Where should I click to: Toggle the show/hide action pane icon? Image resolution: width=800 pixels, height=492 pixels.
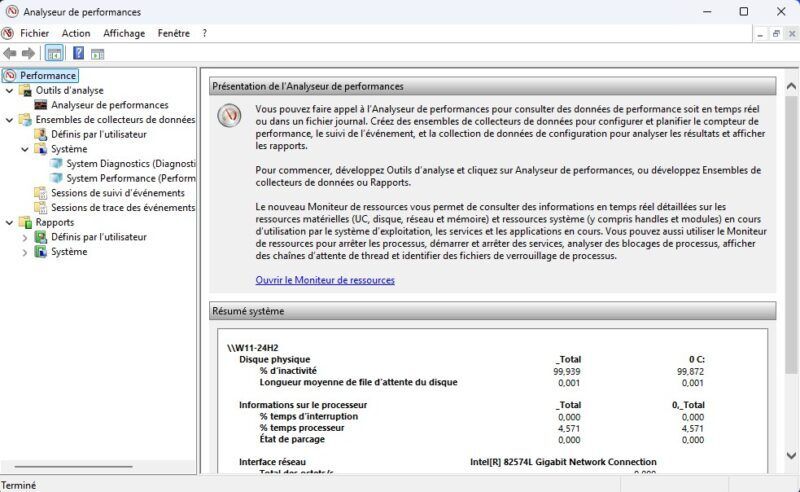(x=97, y=54)
